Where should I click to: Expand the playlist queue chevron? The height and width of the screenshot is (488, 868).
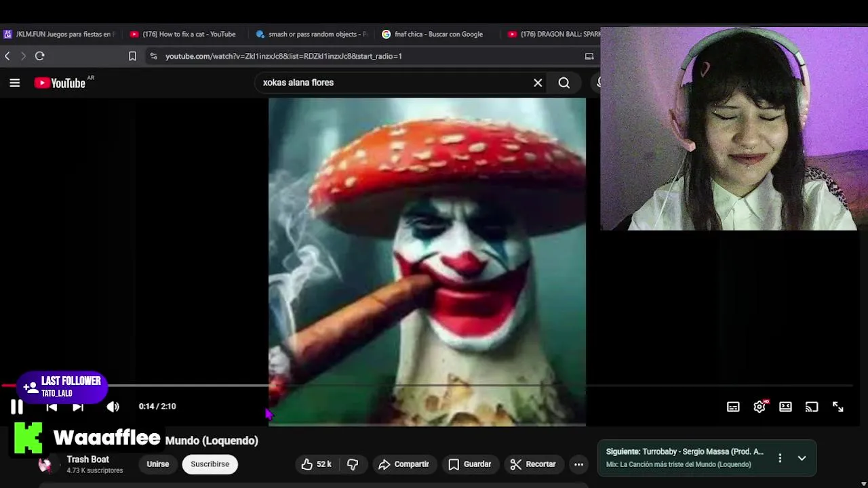pyautogui.click(x=802, y=458)
